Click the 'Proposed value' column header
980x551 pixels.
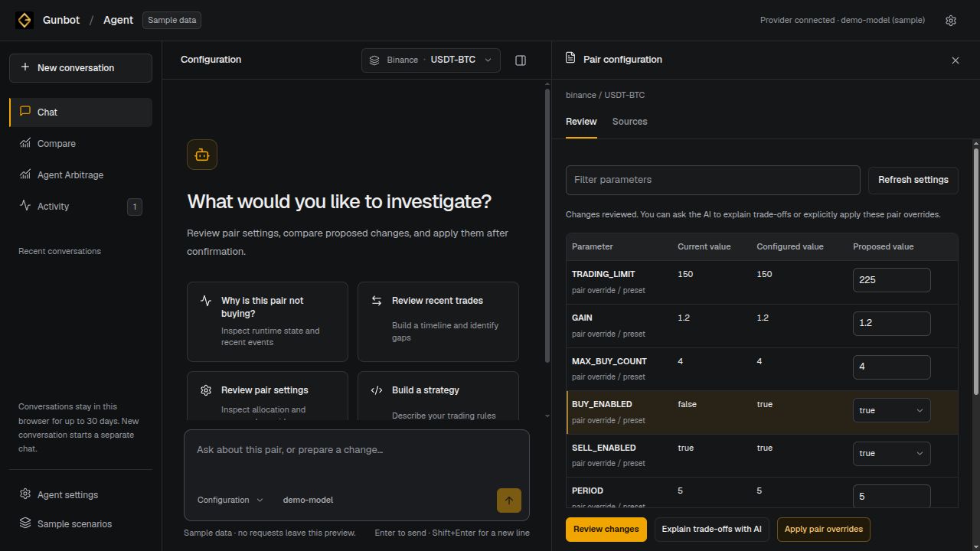click(x=883, y=246)
